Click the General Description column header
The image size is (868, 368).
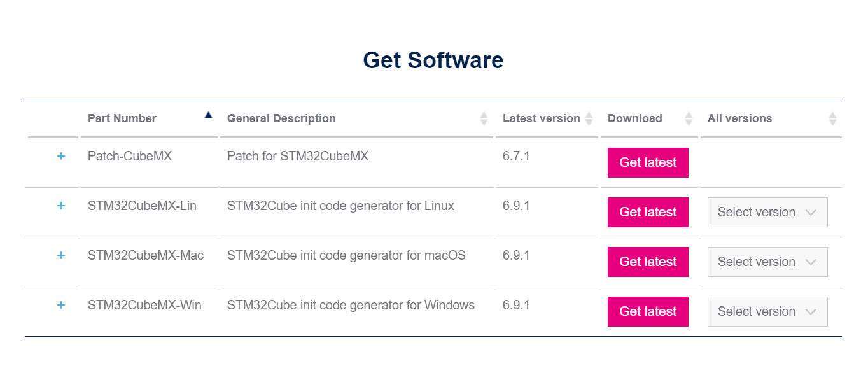281,118
